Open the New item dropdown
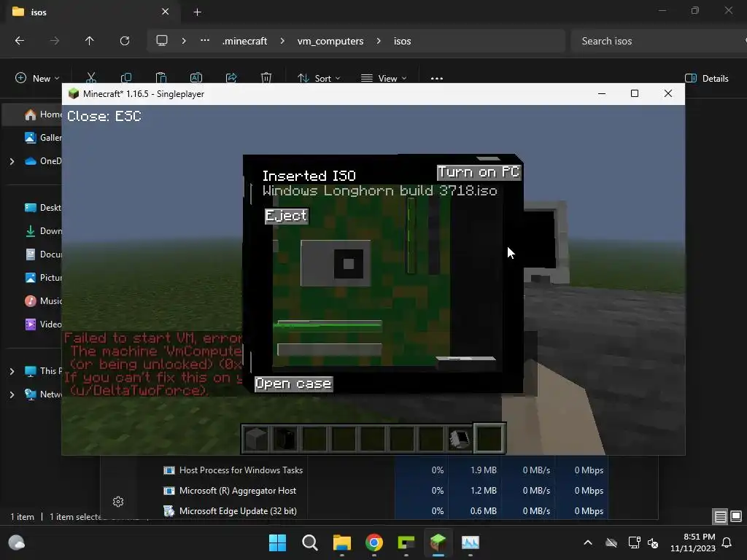Image resolution: width=747 pixels, height=560 pixels. click(37, 79)
